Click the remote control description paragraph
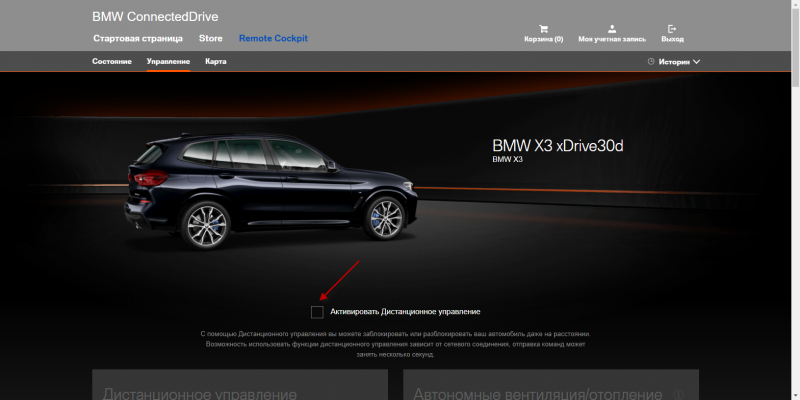 [395, 344]
